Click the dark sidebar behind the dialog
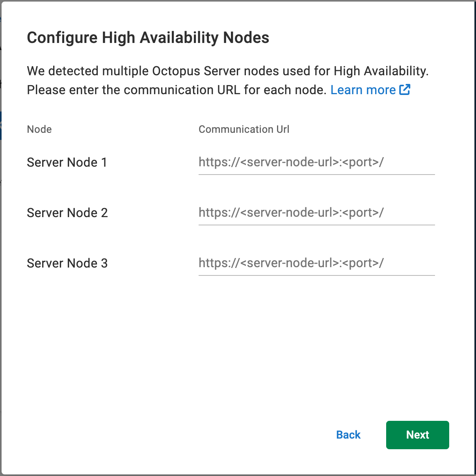 (2, 236)
